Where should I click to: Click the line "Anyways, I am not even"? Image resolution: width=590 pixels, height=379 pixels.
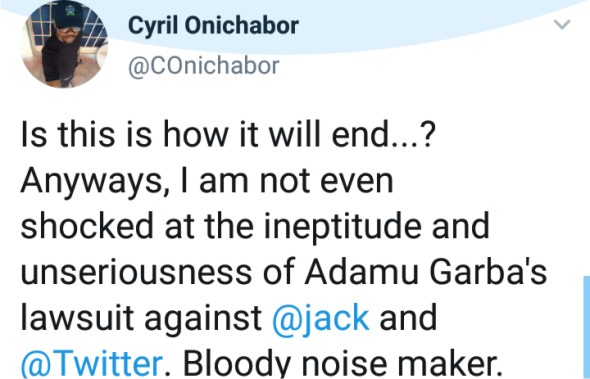click(x=207, y=182)
